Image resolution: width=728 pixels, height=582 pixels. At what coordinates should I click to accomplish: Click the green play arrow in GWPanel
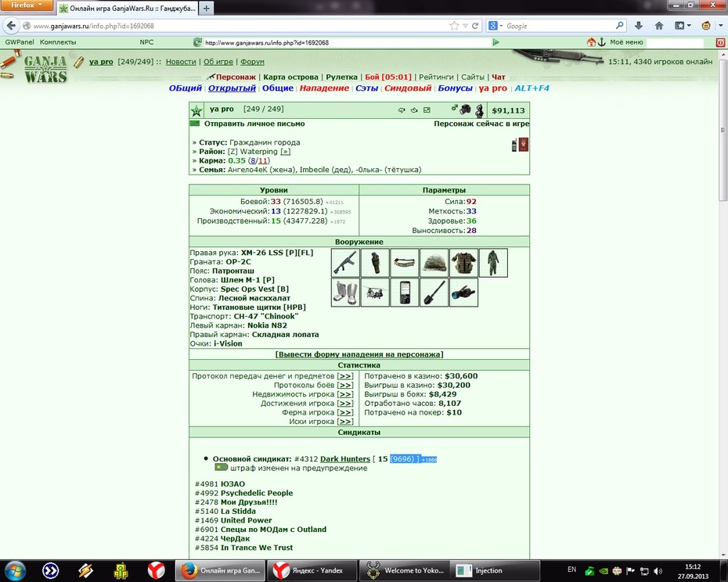(x=496, y=42)
